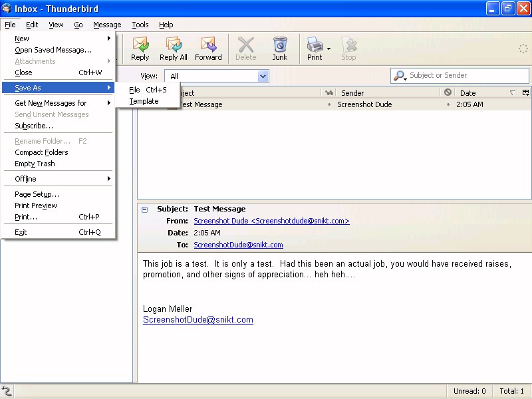The image size is (532, 399).
Task: Select Subscribe… menu entry
Action: [59, 126]
